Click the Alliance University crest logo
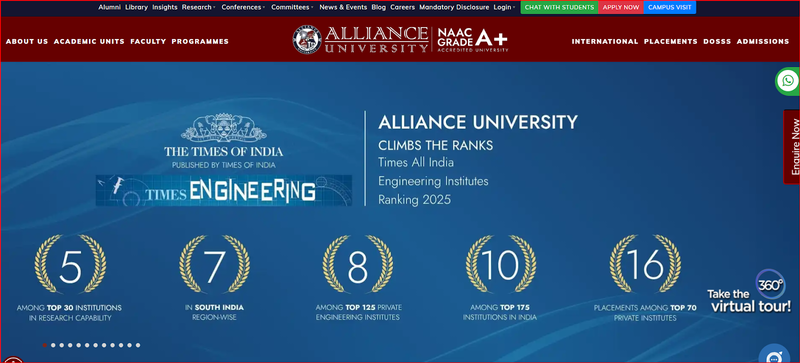This screenshot has height=363, width=800. point(307,40)
